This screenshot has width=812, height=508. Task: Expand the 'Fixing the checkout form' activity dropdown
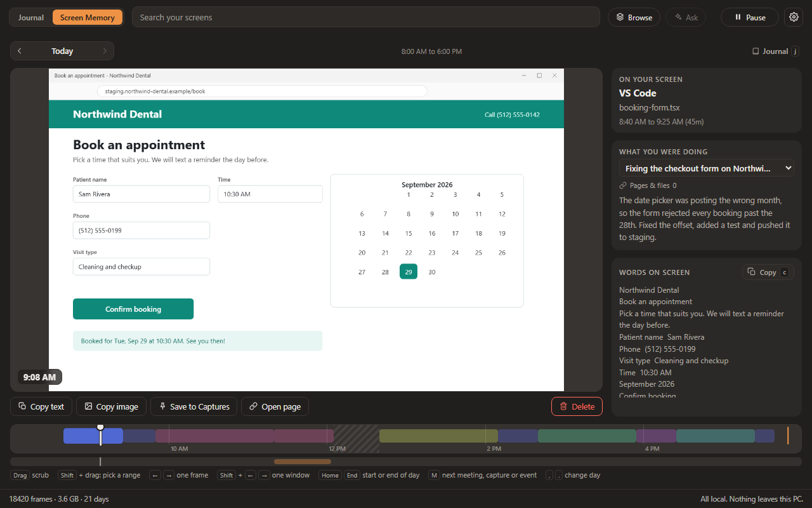(x=707, y=168)
